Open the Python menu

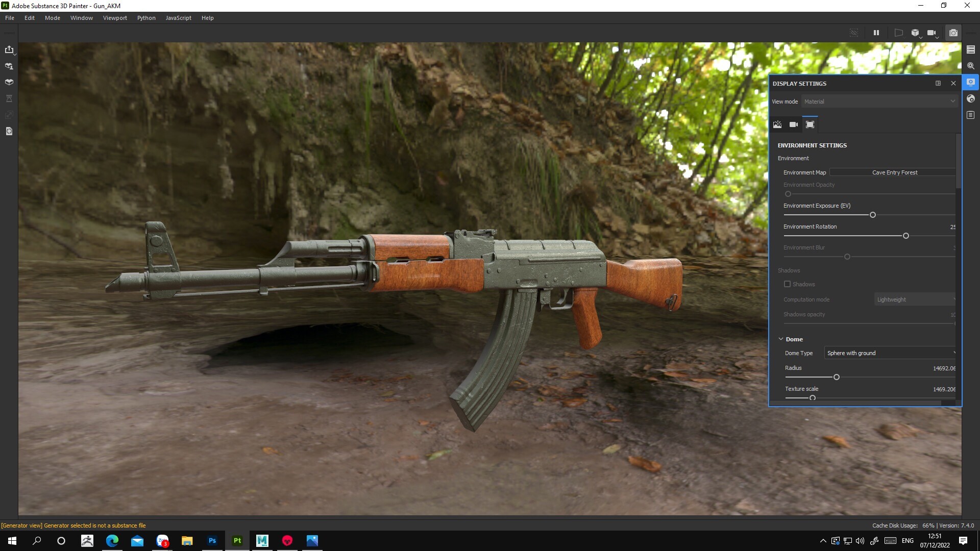pyautogui.click(x=146, y=17)
